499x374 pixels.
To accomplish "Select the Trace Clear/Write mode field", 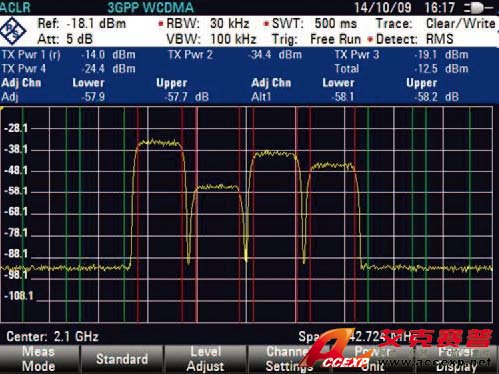I will click(x=436, y=24).
